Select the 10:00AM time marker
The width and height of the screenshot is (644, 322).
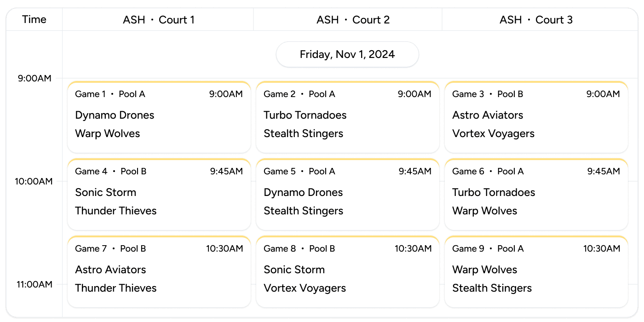pyautogui.click(x=34, y=181)
